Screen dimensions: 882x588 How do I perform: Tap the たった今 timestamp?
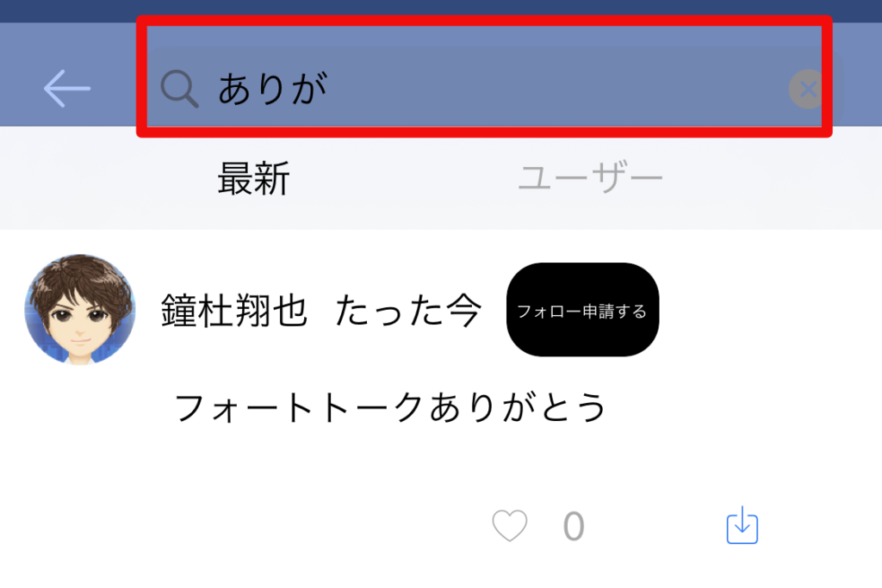[407, 310]
